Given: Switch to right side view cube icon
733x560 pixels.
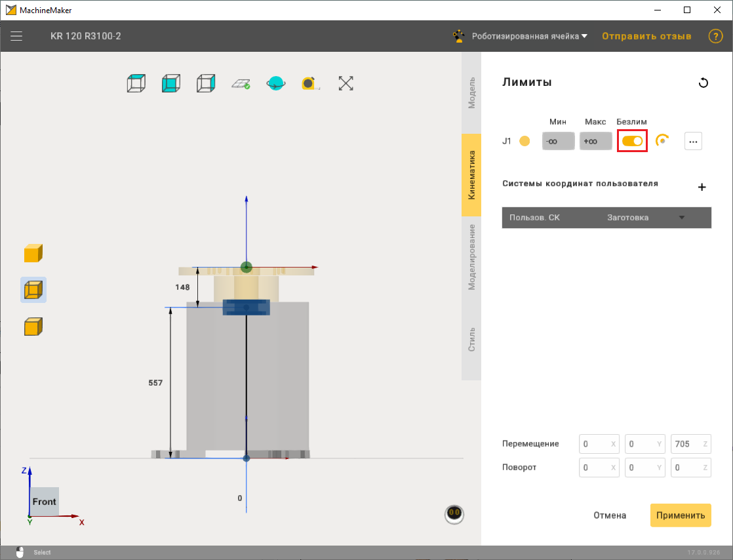Looking at the screenshot, I should point(205,83).
